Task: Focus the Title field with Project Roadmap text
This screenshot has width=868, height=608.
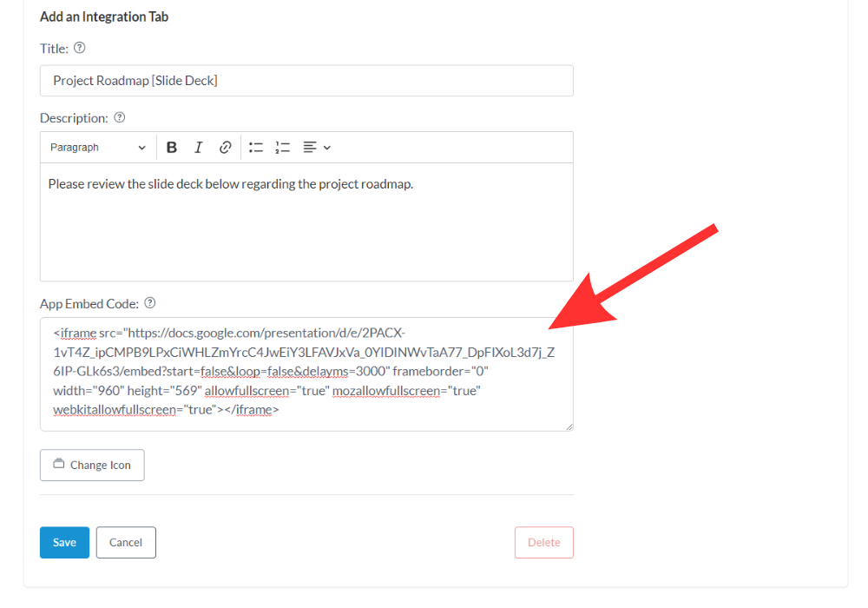Action: coord(306,81)
